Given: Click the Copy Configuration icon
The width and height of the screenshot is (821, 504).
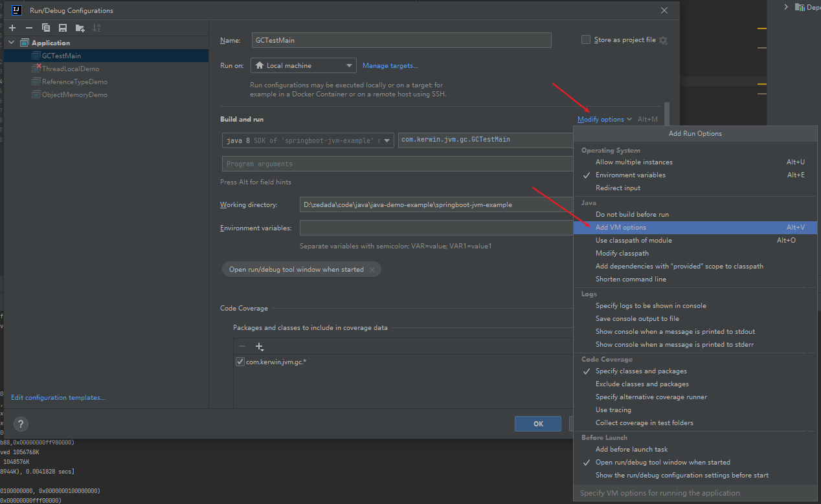Looking at the screenshot, I should pos(46,28).
